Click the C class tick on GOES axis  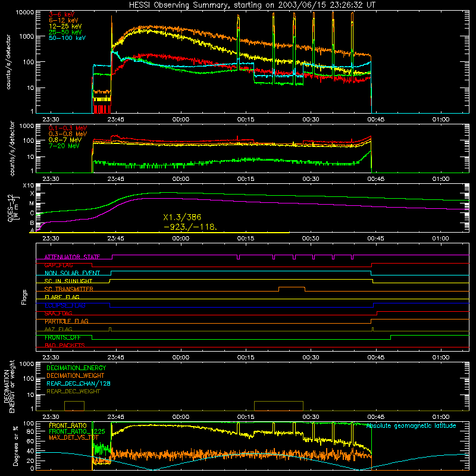click(x=32, y=213)
